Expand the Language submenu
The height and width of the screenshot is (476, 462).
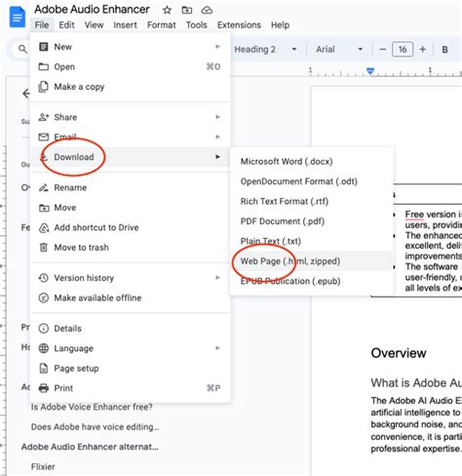click(x=131, y=348)
